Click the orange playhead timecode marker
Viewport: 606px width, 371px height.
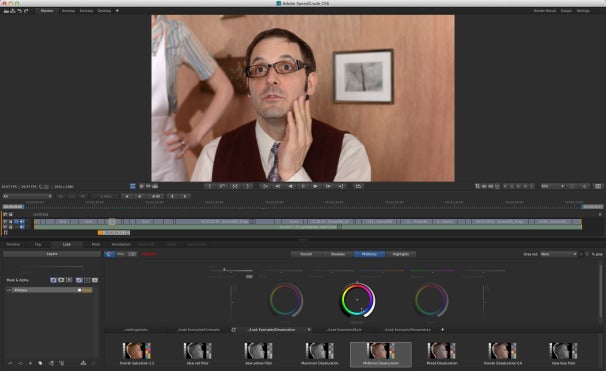click(114, 233)
